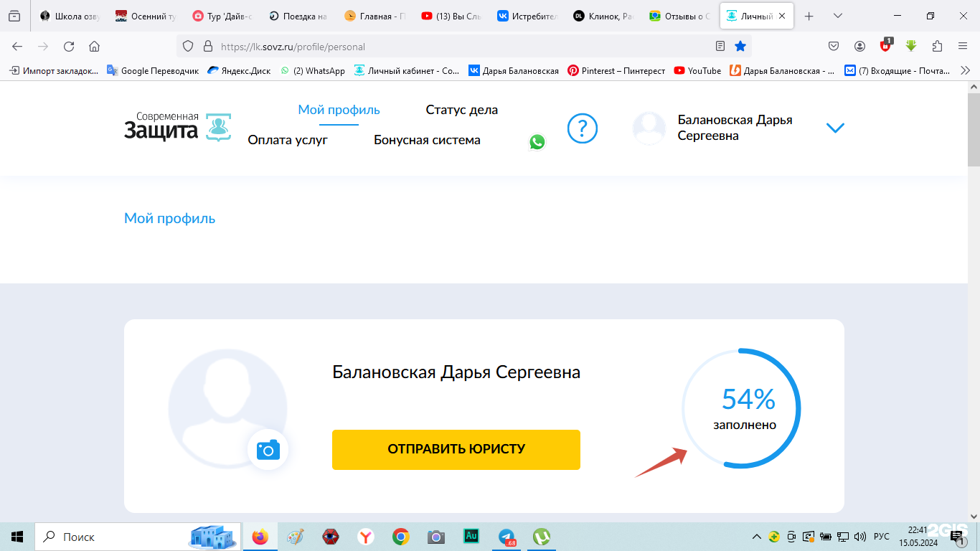Image resolution: width=980 pixels, height=551 pixels.
Task: Open the Pocket save icon
Action: (834, 47)
